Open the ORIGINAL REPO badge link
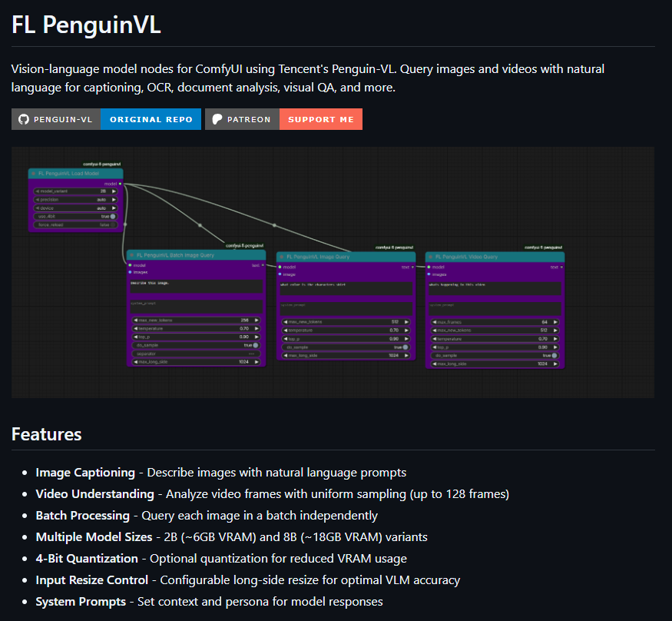This screenshot has height=621, width=672. [151, 119]
